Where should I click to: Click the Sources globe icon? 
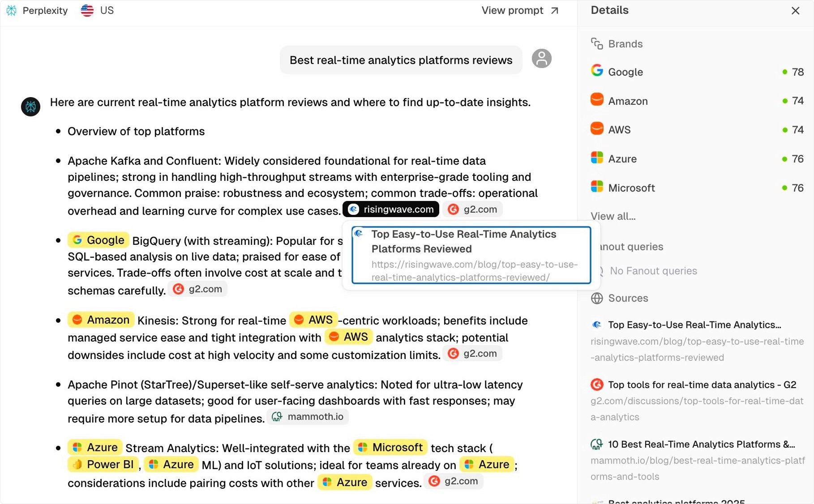[597, 298]
